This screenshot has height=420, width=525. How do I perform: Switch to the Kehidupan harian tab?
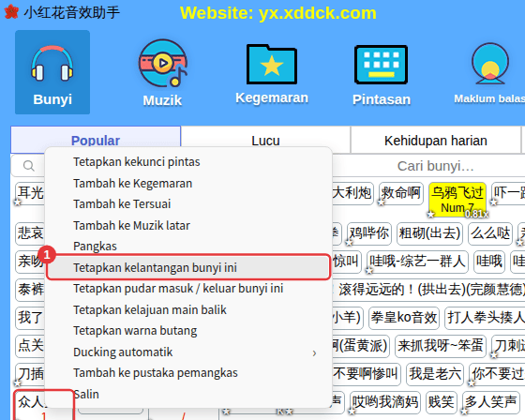tap(436, 141)
